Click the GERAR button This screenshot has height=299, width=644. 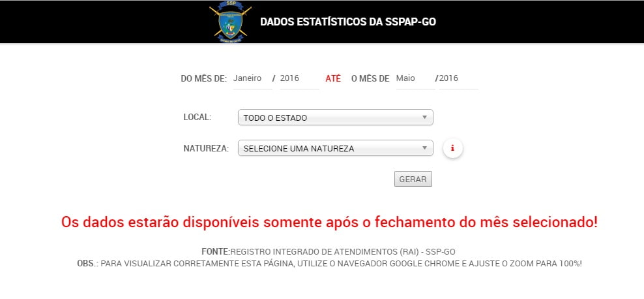click(413, 179)
